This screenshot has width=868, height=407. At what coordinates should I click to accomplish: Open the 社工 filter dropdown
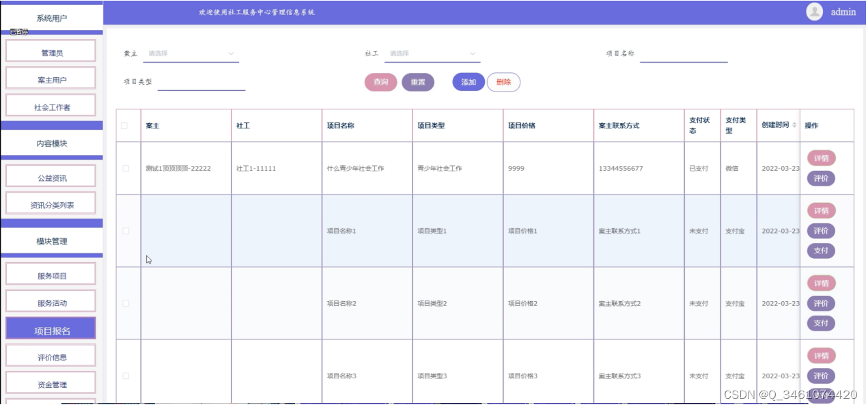[x=432, y=53]
